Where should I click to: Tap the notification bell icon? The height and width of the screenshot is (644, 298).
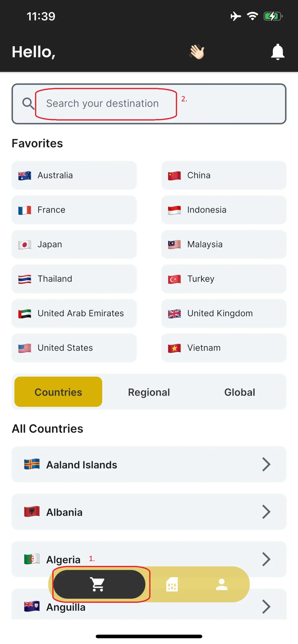[277, 52]
